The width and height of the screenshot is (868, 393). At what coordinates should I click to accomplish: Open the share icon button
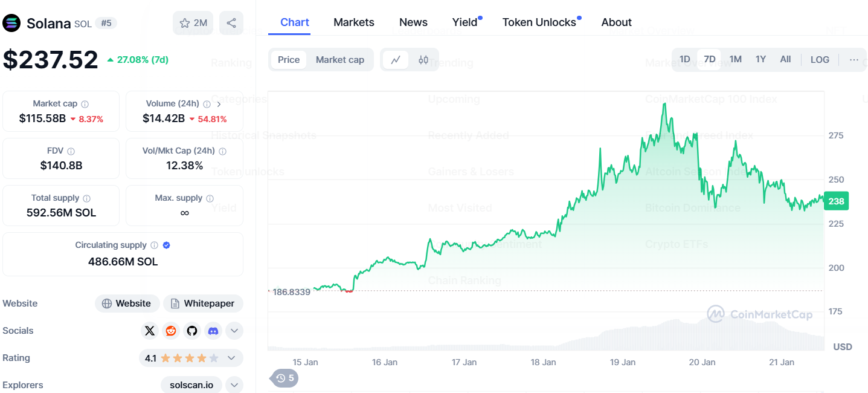(231, 23)
